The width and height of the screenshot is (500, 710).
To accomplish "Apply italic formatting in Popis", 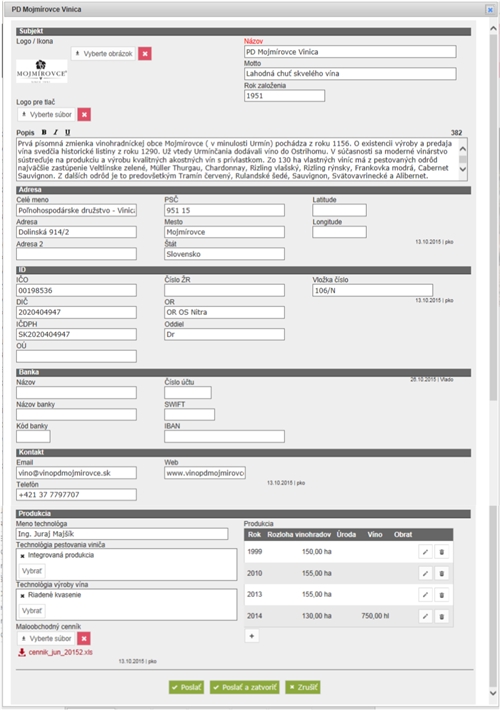I will tap(56, 132).
